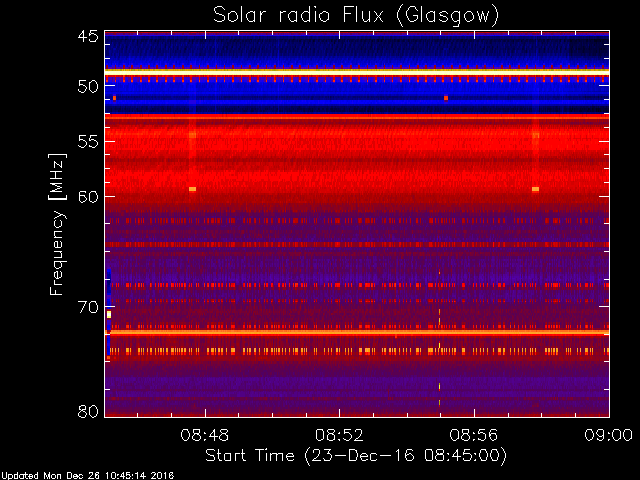This screenshot has width=640, height=480.
Task: Click the 09:00 time tick label
Action: pos(609,435)
